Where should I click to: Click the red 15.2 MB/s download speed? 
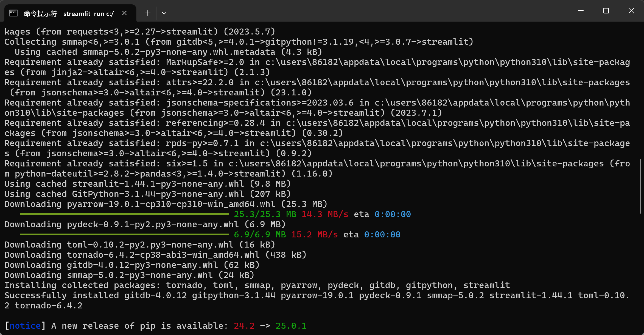[314, 234]
